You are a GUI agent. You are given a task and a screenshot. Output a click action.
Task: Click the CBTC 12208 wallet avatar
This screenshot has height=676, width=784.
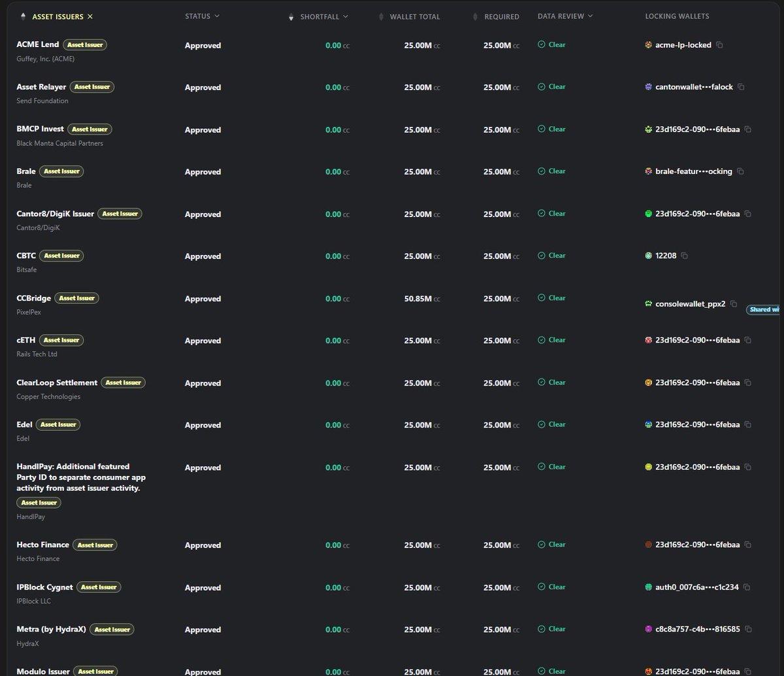click(648, 256)
